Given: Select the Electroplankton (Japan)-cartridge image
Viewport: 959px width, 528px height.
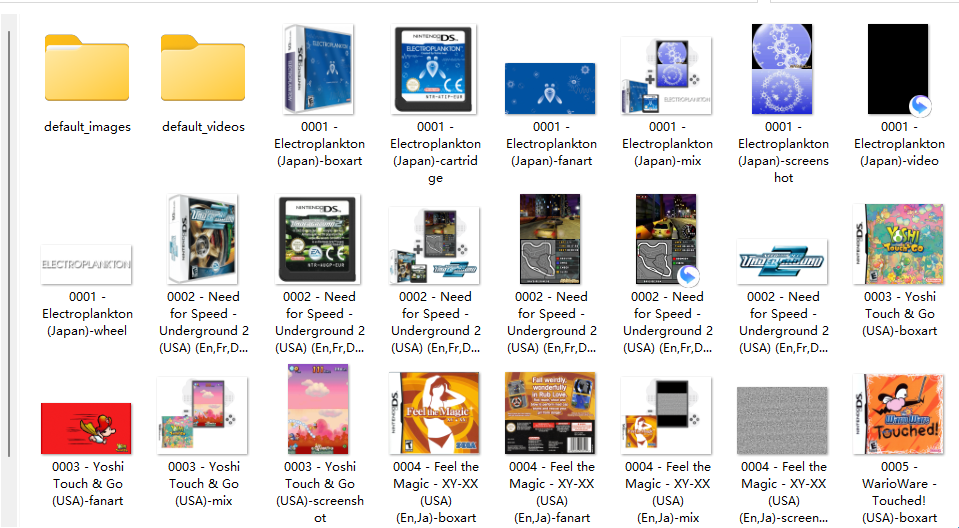Looking at the screenshot, I should [x=434, y=68].
